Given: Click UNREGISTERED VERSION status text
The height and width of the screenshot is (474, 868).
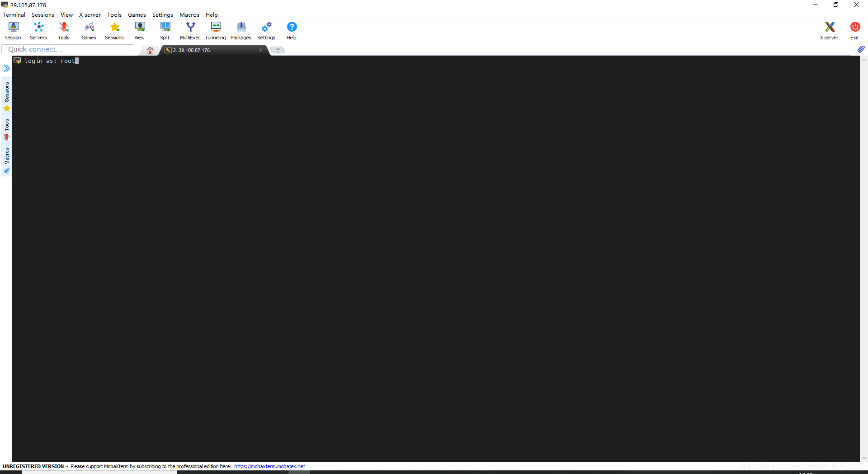Looking at the screenshot, I should [33, 466].
